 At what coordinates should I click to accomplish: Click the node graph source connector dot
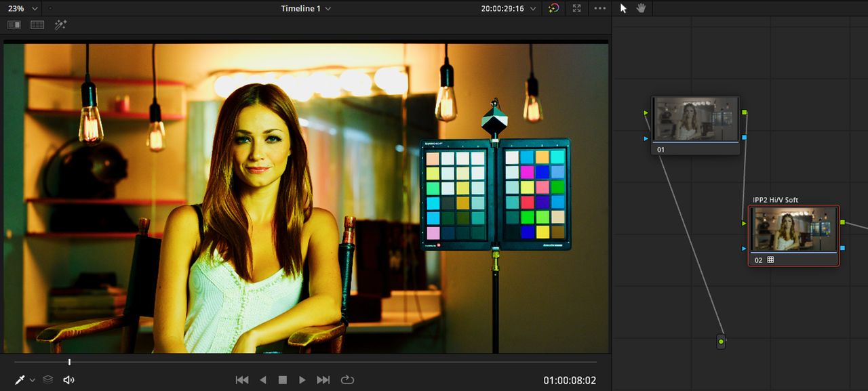pyautogui.click(x=721, y=342)
